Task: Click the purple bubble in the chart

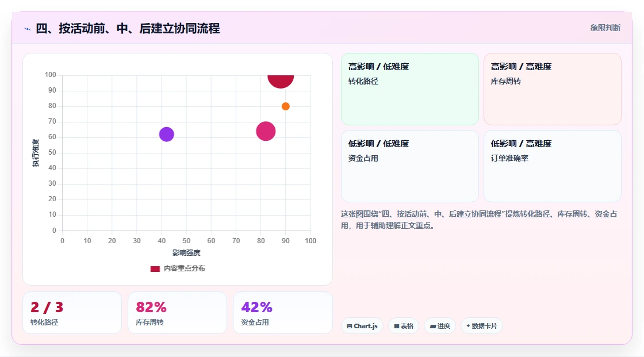Action: pyautogui.click(x=166, y=134)
